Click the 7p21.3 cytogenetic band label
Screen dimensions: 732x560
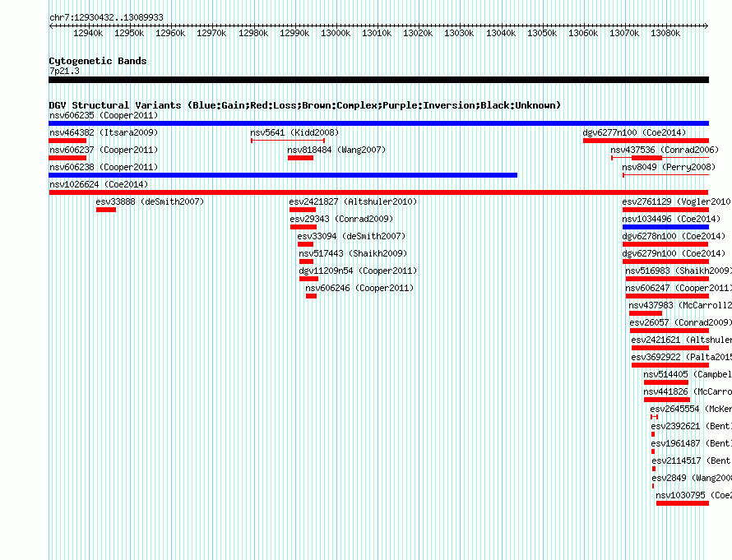tap(64, 71)
